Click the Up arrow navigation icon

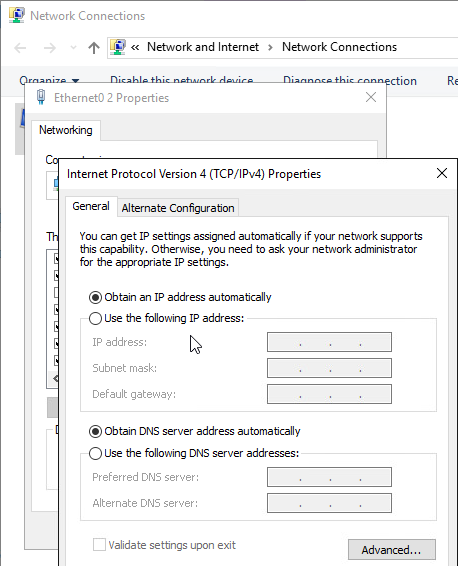click(x=94, y=48)
